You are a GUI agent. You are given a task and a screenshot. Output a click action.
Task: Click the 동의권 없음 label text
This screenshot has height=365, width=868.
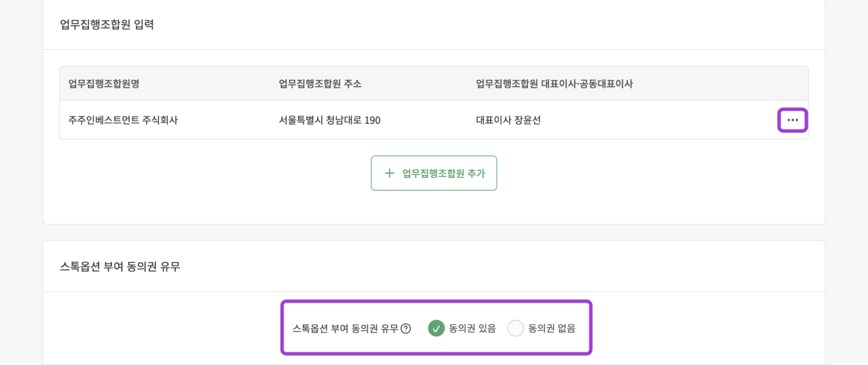552,328
